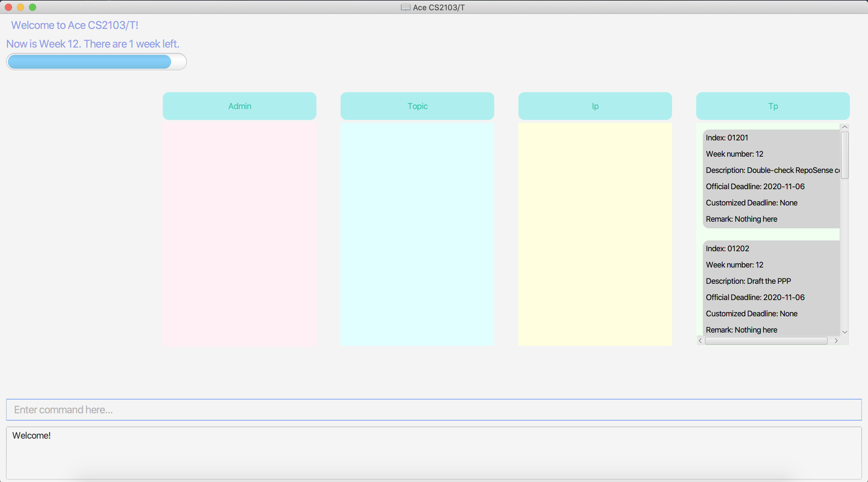The height and width of the screenshot is (482, 868).
Task: Click the Tp list scroll-down arrow
Action: (x=844, y=332)
